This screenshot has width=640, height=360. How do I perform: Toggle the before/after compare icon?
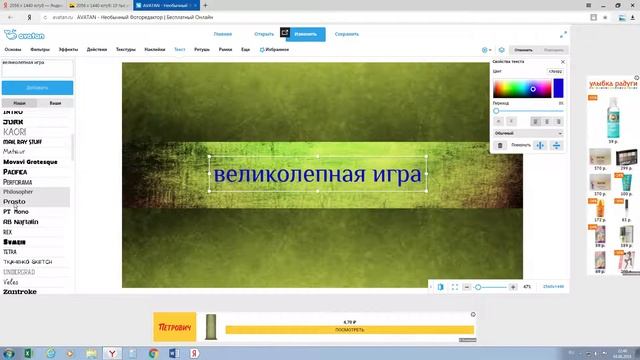click(441, 287)
